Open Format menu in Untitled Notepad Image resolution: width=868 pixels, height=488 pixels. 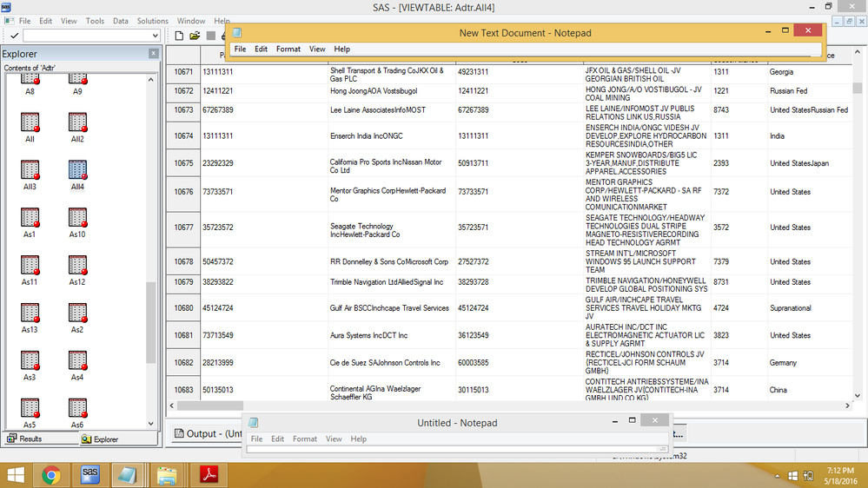[x=305, y=439]
